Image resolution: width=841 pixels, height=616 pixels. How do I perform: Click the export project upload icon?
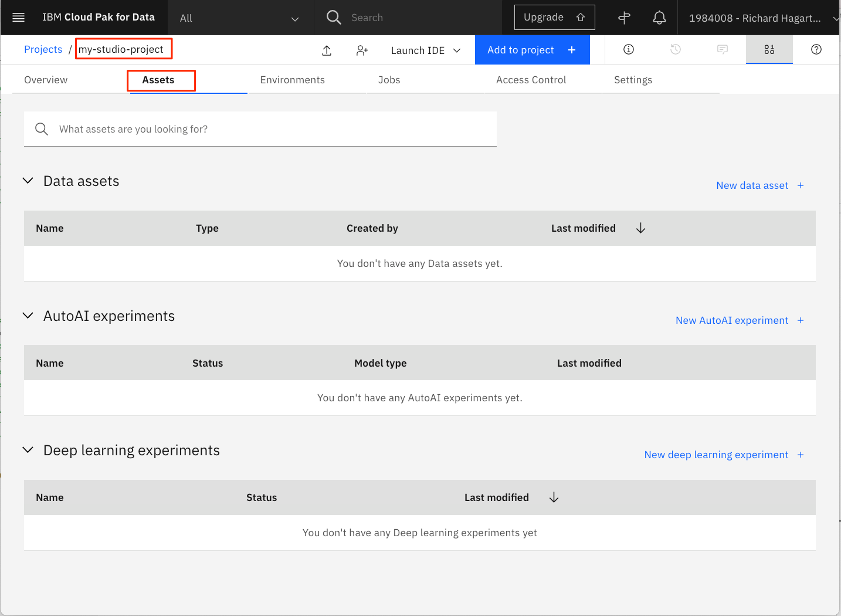tap(327, 50)
